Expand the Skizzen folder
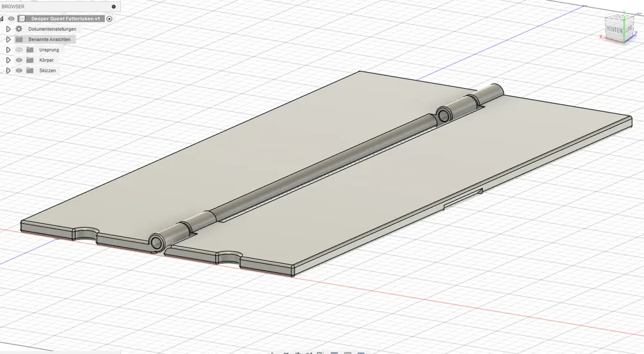Screen dimensions: 644x354 click(x=8, y=71)
